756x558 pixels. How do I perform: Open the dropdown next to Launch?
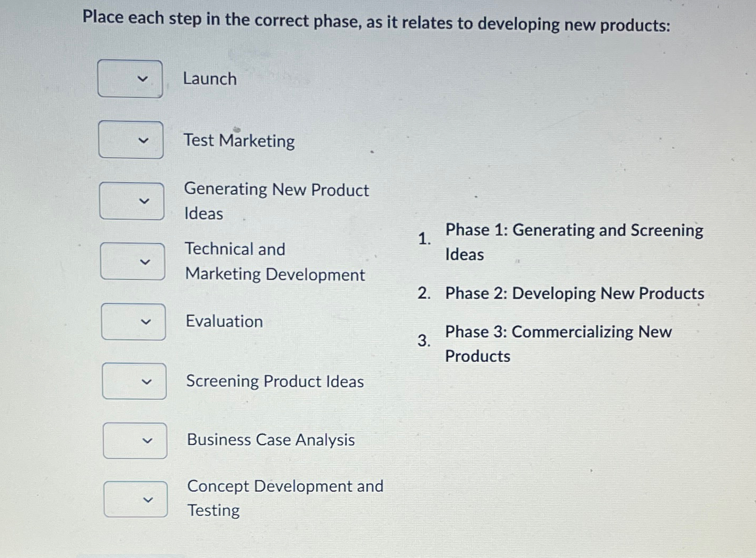click(x=130, y=79)
